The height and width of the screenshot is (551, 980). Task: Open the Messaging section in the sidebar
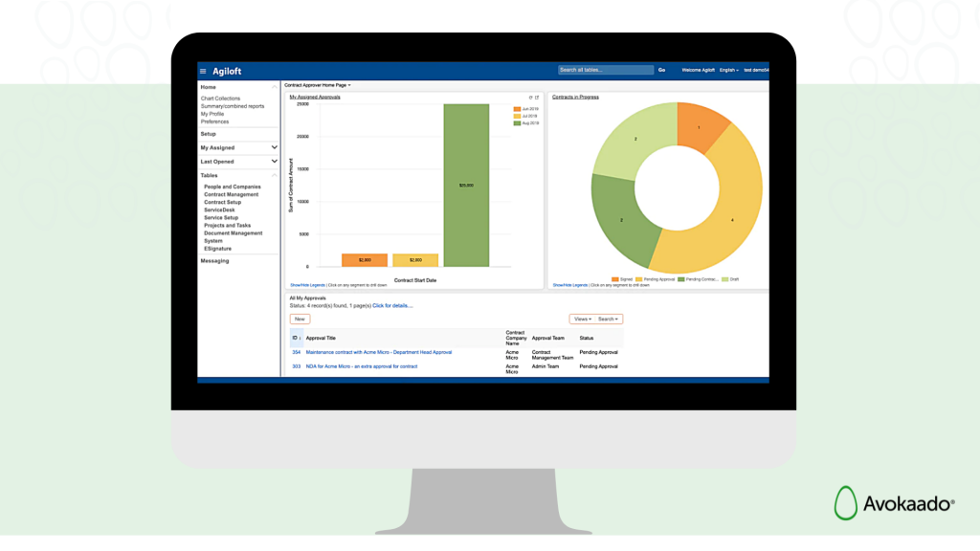[214, 260]
